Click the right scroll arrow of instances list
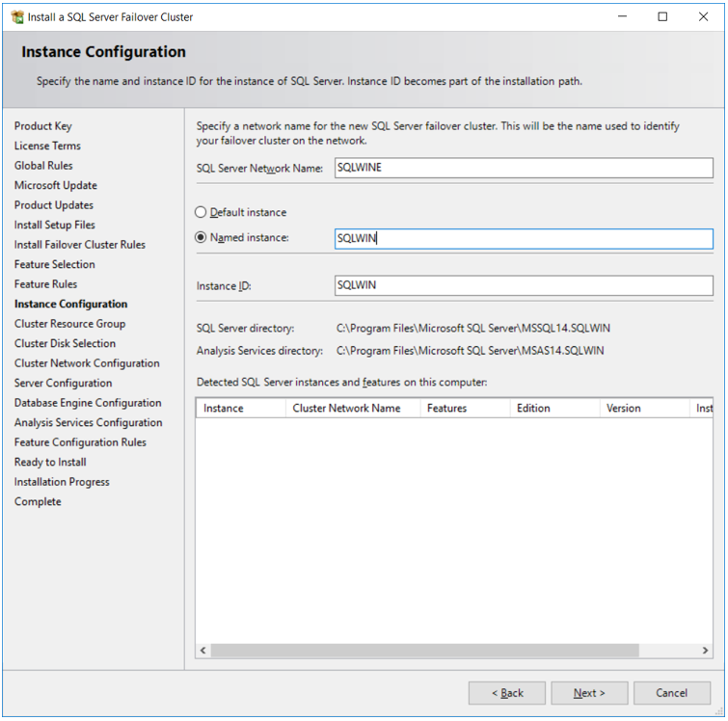This screenshot has height=721, width=728. click(x=705, y=651)
